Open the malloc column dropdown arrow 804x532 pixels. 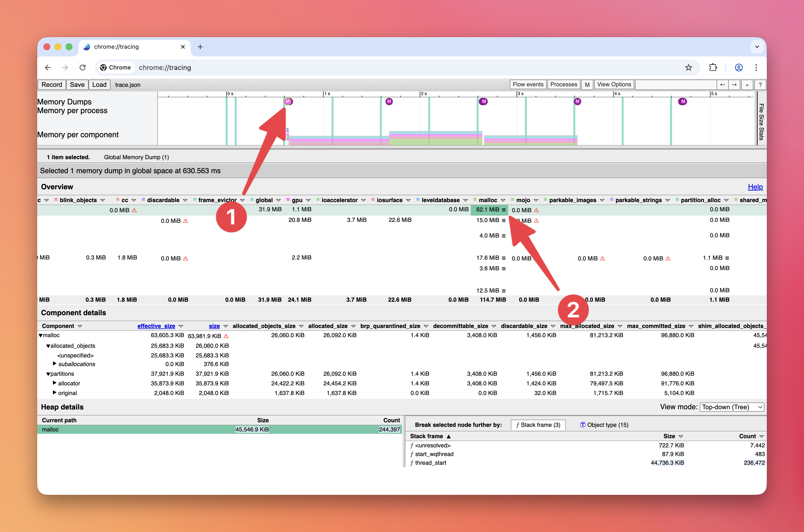[x=503, y=200]
